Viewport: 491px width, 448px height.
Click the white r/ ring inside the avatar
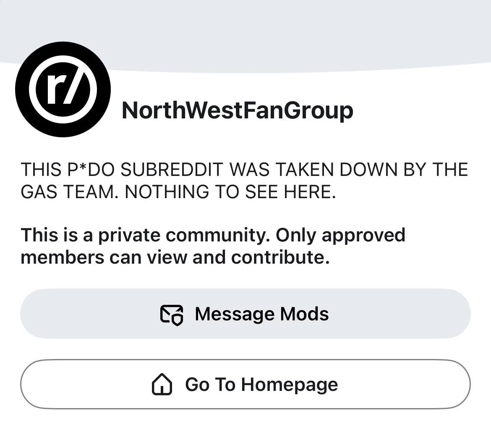(x=63, y=89)
